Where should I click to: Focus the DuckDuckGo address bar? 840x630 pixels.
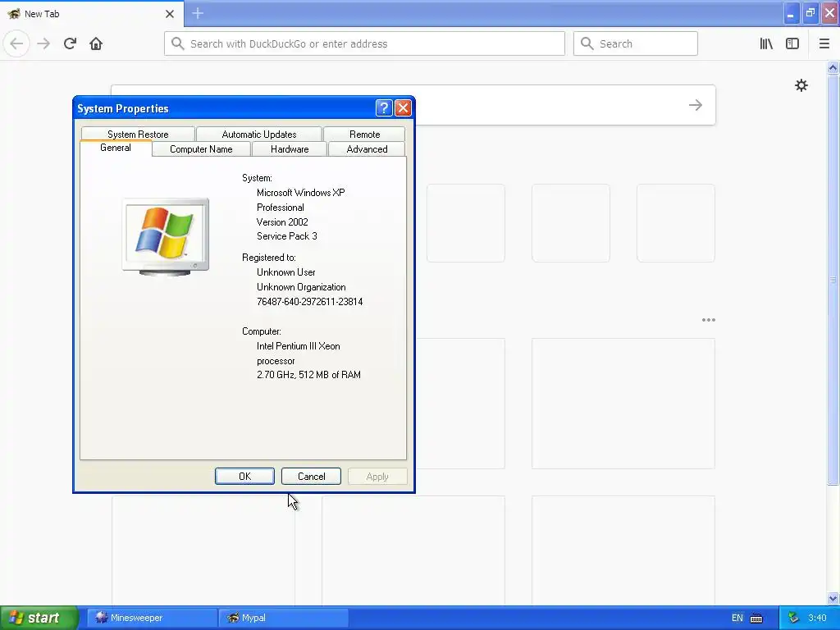tap(364, 43)
